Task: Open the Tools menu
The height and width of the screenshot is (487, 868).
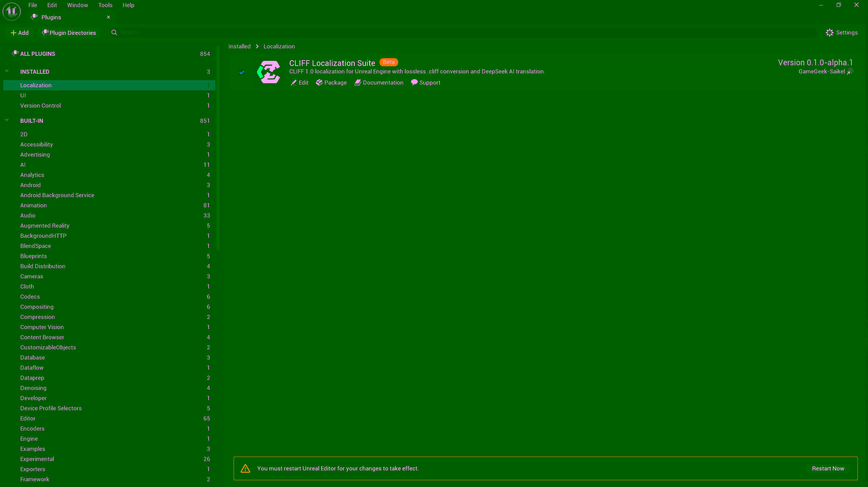Action: 105,5
